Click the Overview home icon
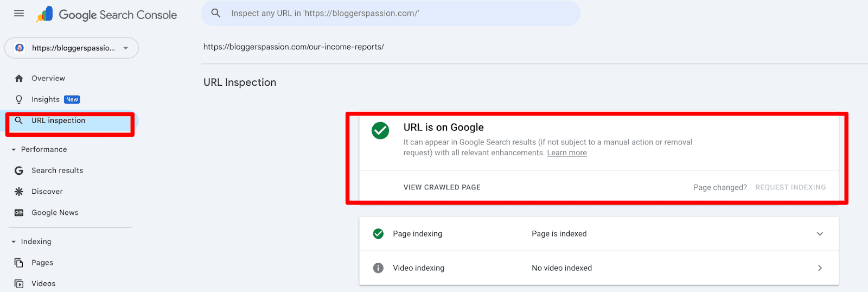The height and width of the screenshot is (292, 868). (x=19, y=79)
